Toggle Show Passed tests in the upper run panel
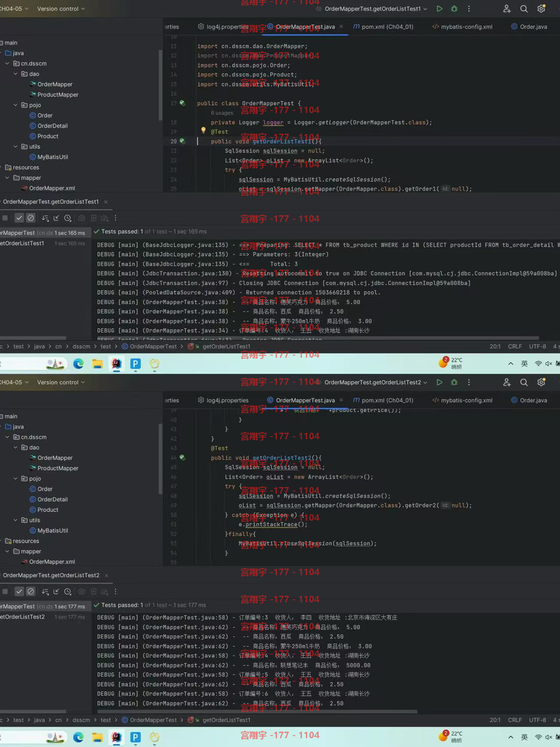Viewport: 560px width, 747px height. point(19,218)
